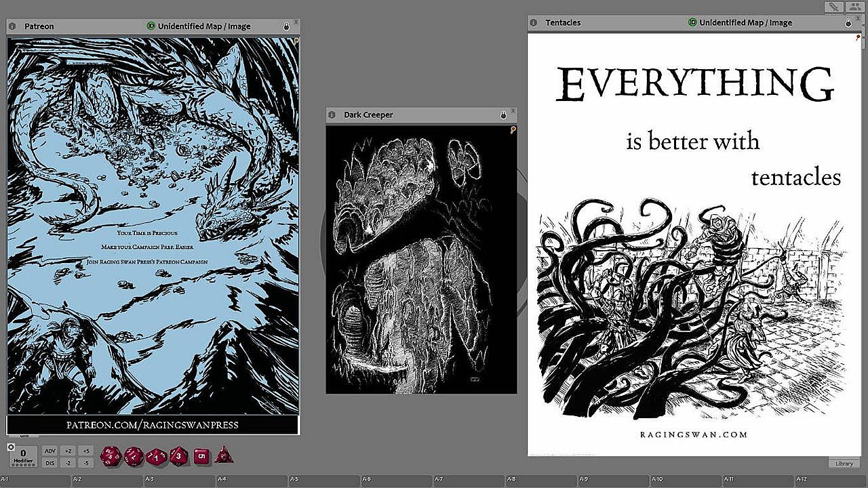Open the combat tracker sword icon

(833, 7)
